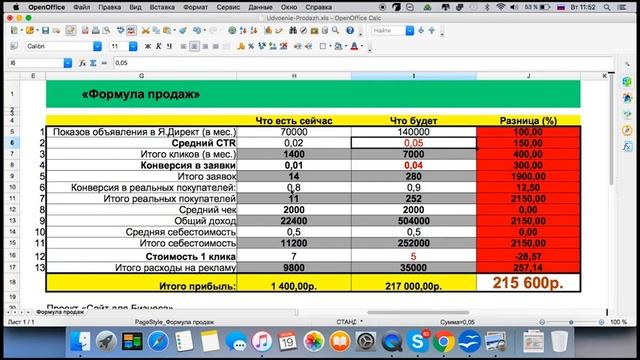Viewport: 640px width, 360px height.
Task: Open the Файл menu
Action: point(82,7)
